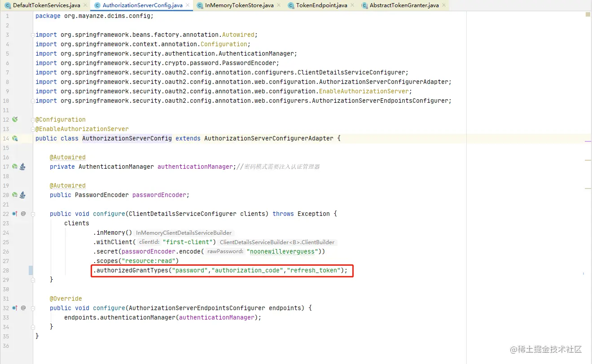Click the @Autowired annotation on line 19
592x364 pixels.
(68, 185)
